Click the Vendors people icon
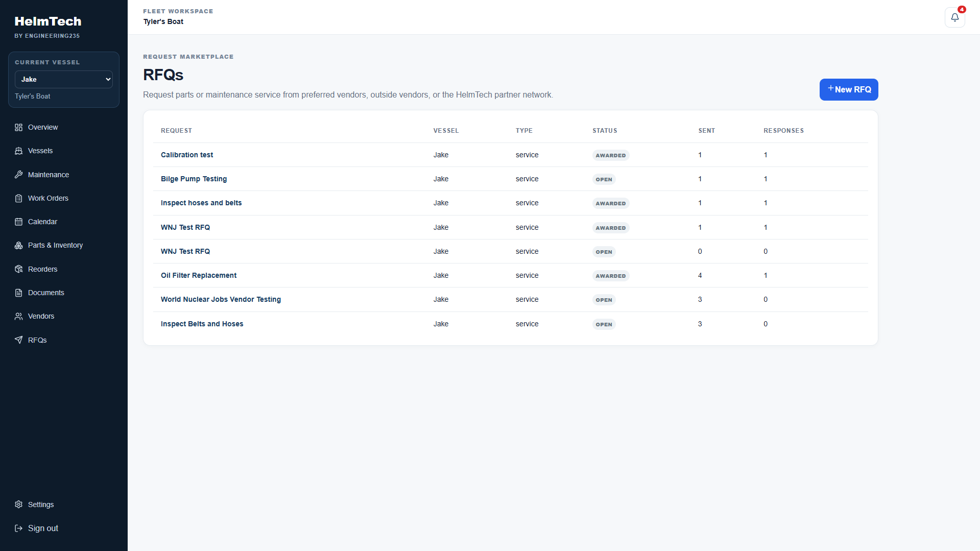 tap(19, 316)
